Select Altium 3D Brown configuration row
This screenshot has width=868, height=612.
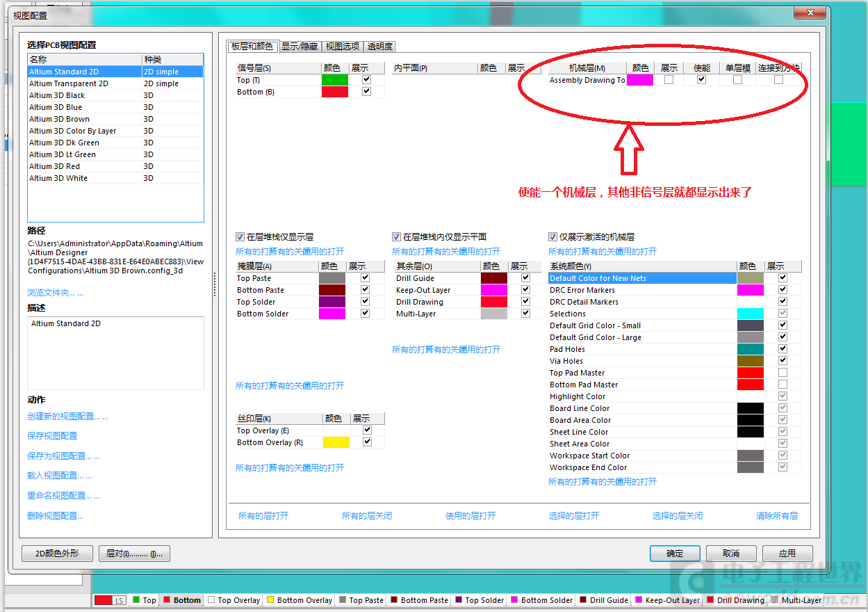tap(115, 119)
